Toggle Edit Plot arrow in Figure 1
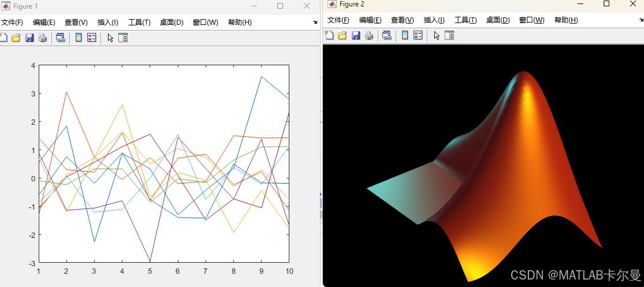This screenshot has height=287, width=644. pyautogui.click(x=110, y=38)
